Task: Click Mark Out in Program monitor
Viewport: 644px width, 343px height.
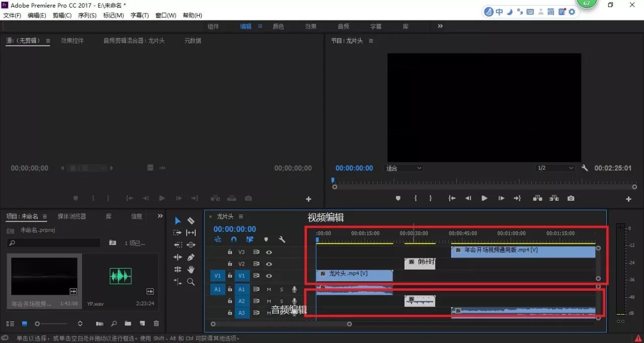Action: [x=430, y=198]
